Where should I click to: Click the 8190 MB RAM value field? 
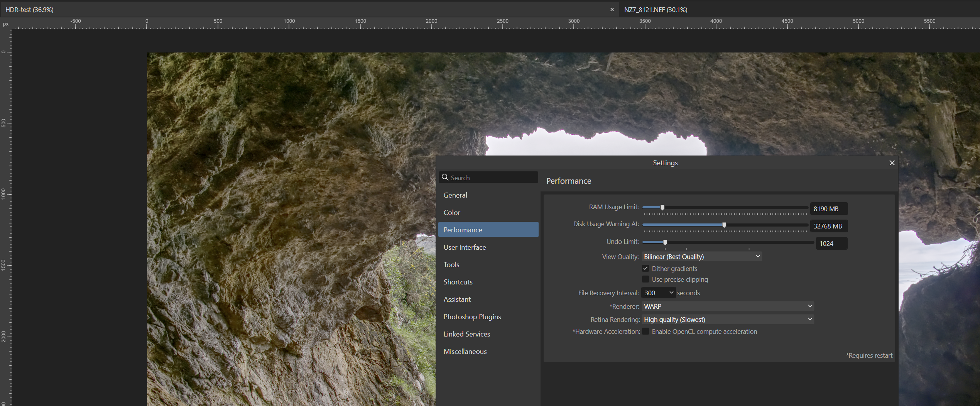828,209
